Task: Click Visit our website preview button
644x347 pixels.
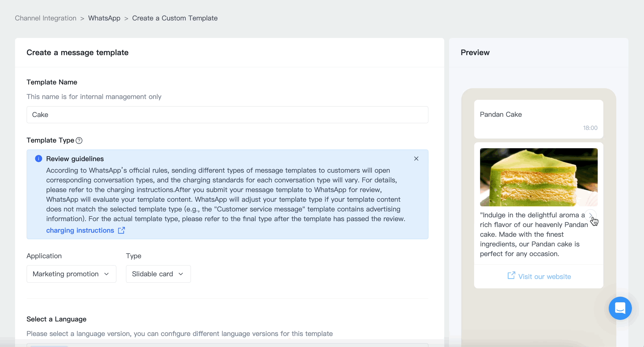Action: pyautogui.click(x=539, y=277)
